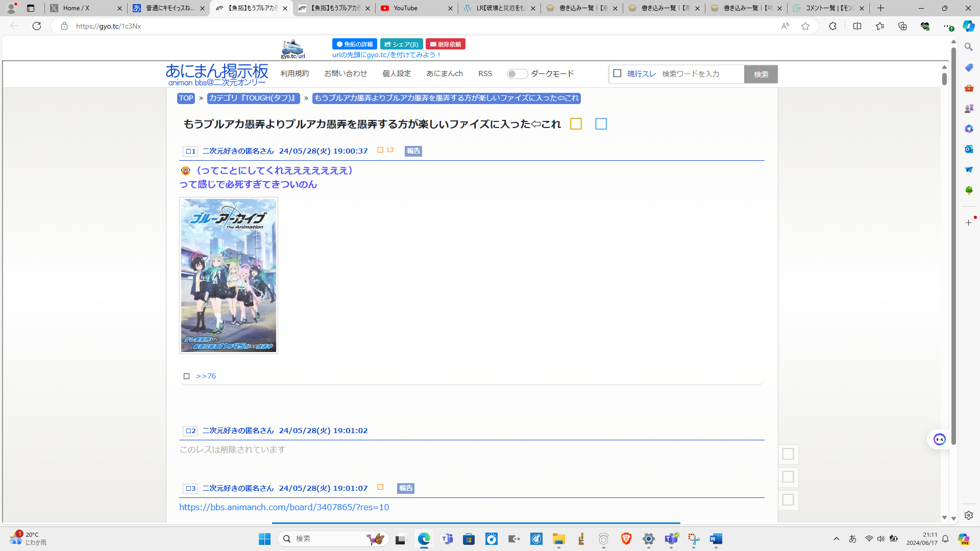Tick the checkbox next to post 1

(x=188, y=152)
